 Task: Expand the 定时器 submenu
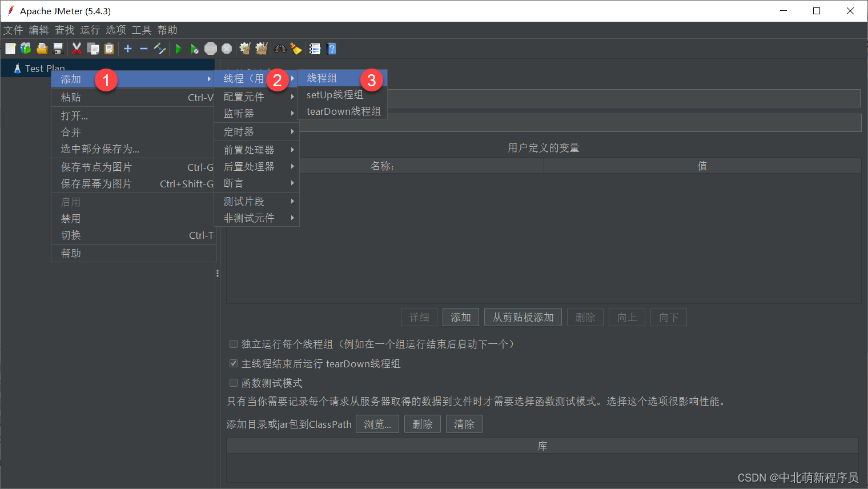tap(256, 131)
